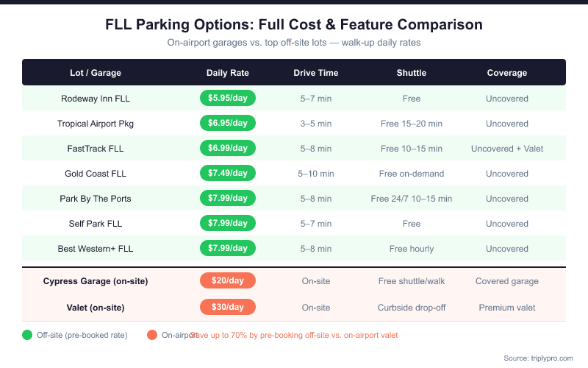
Task: Click the Daily Rate column header
Action: (x=228, y=73)
